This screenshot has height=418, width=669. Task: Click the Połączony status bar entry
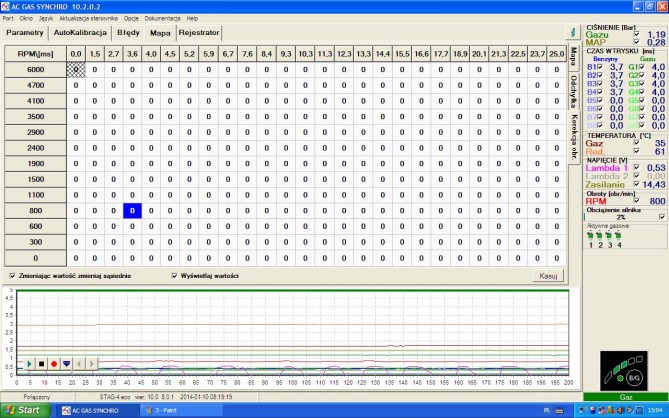(37, 397)
